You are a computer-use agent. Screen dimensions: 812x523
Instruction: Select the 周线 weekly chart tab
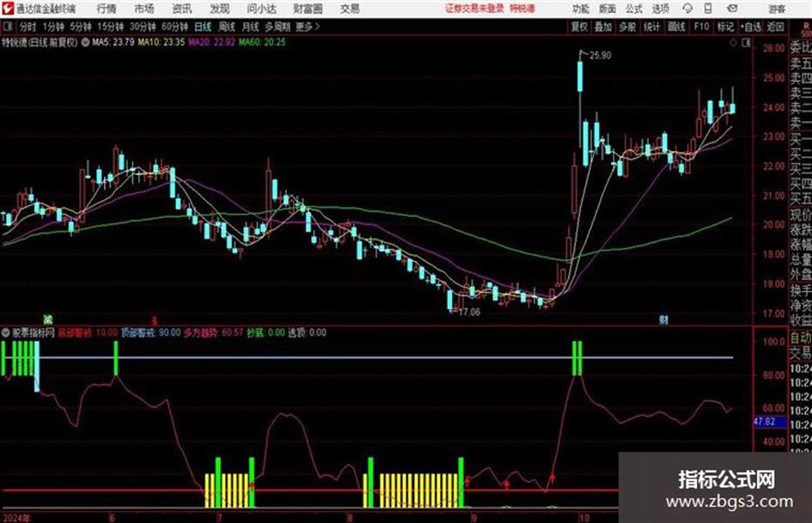pos(226,27)
